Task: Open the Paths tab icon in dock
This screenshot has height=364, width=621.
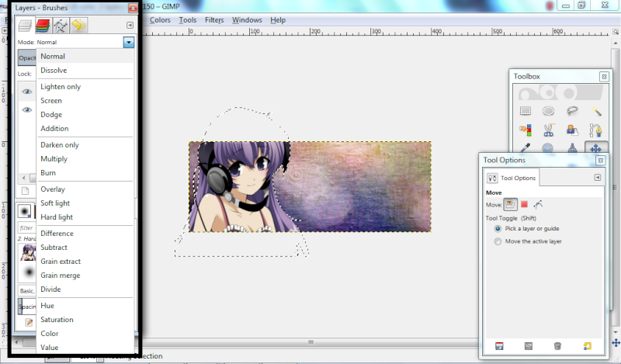Action: [61, 26]
